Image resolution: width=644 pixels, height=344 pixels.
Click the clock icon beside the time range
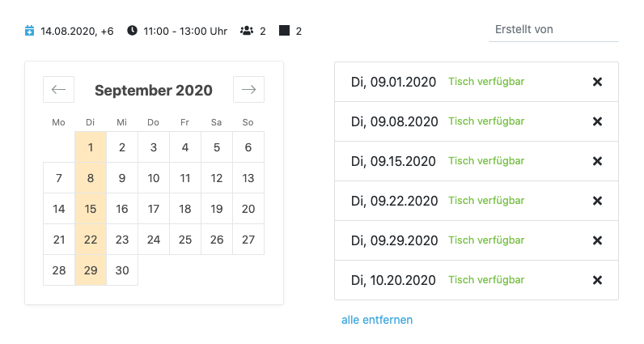(132, 31)
